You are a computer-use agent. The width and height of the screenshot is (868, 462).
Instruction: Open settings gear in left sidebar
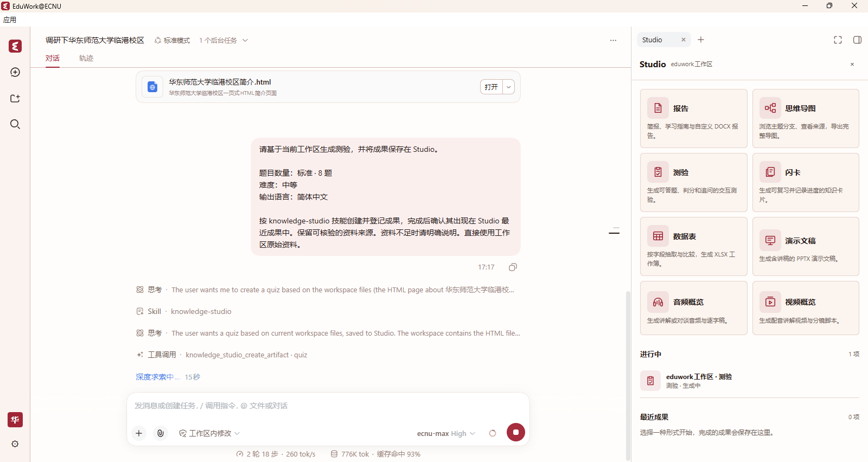point(15,444)
